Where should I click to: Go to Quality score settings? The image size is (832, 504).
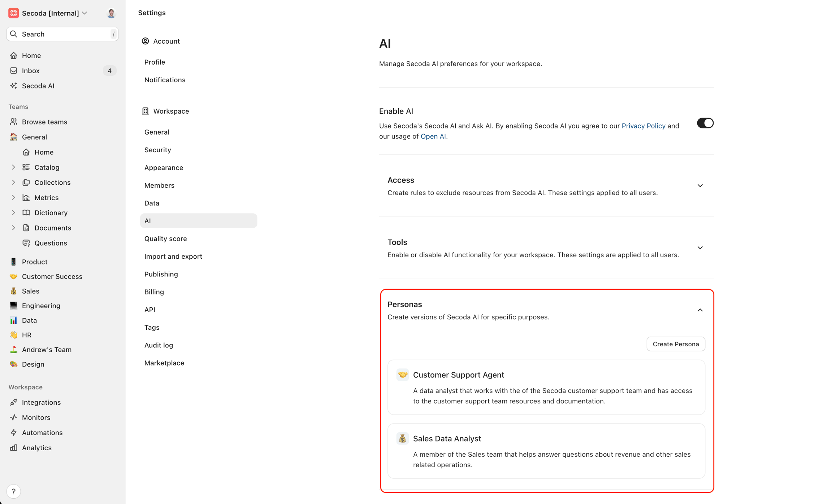coord(165,238)
